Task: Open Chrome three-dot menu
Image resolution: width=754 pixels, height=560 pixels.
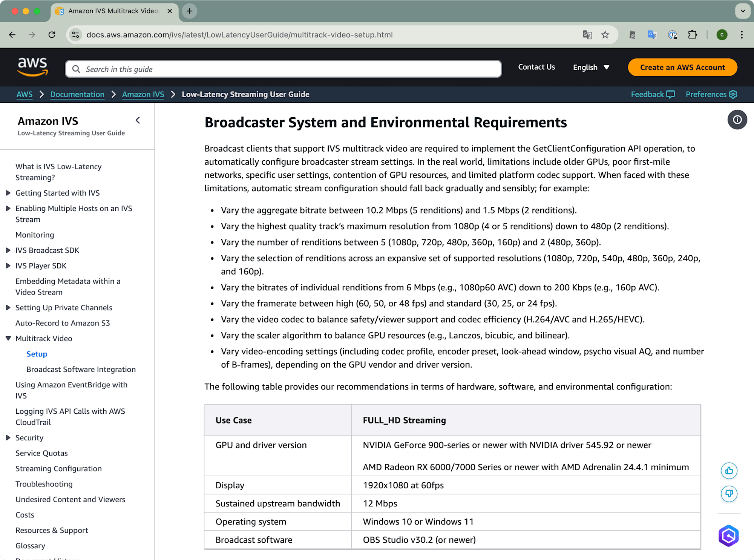Action: [742, 35]
